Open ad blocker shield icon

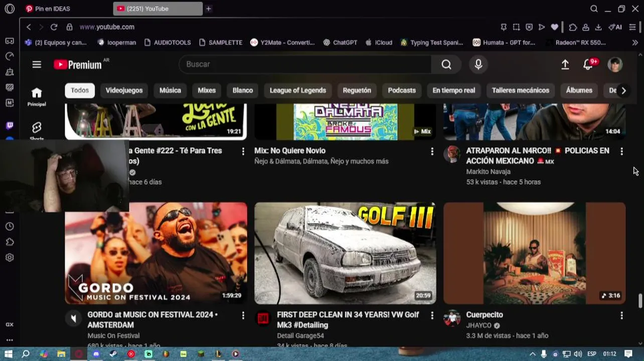click(x=529, y=27)
